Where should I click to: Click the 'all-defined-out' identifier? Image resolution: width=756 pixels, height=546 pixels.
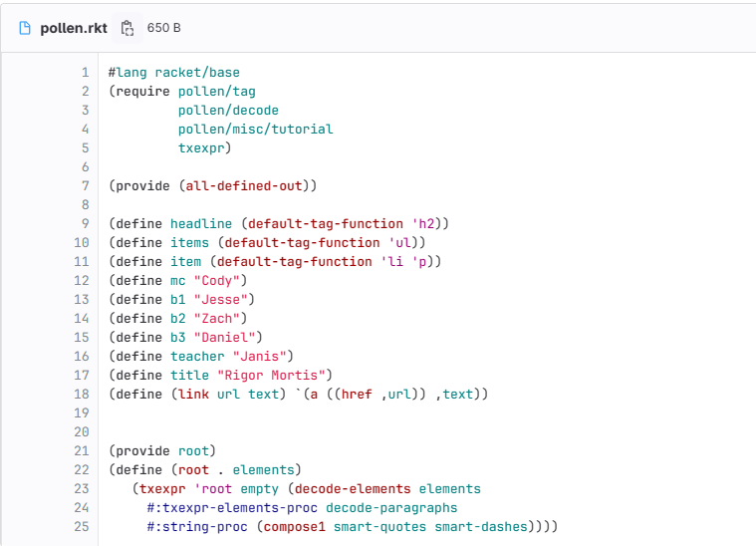(x=244, y=185)
